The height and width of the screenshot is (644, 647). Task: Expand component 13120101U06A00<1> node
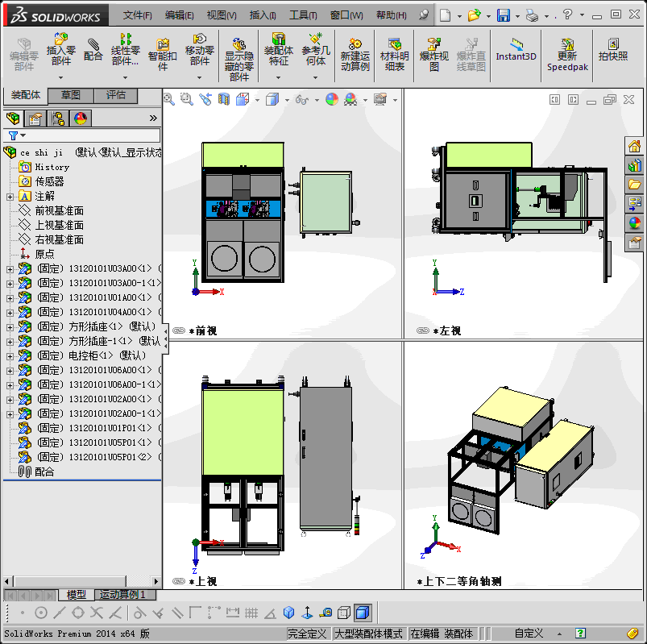[10, 371]
